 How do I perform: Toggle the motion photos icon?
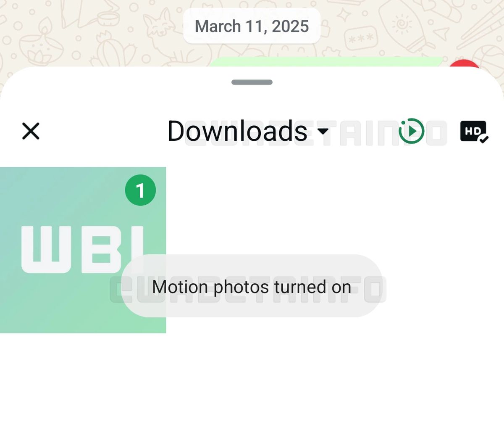[411, 131]
